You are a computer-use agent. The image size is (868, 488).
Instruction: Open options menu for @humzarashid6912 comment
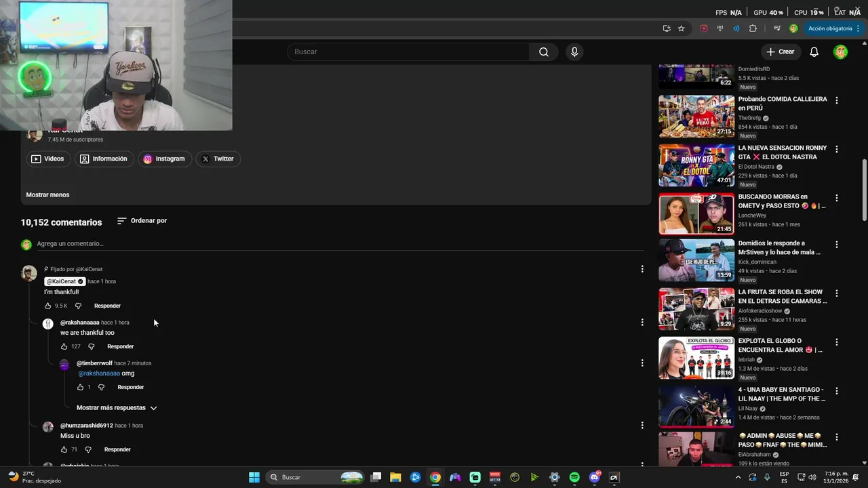pos(642,425)
